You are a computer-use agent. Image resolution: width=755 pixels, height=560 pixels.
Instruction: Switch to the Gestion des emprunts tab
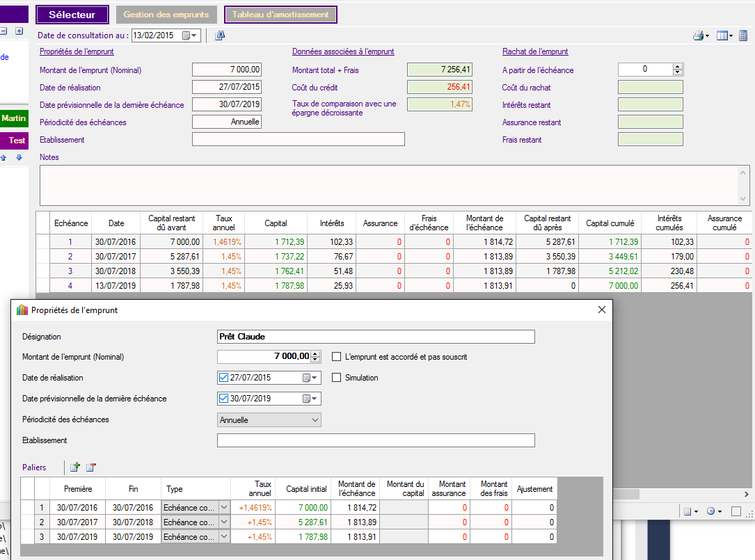(x=166, y=15)
